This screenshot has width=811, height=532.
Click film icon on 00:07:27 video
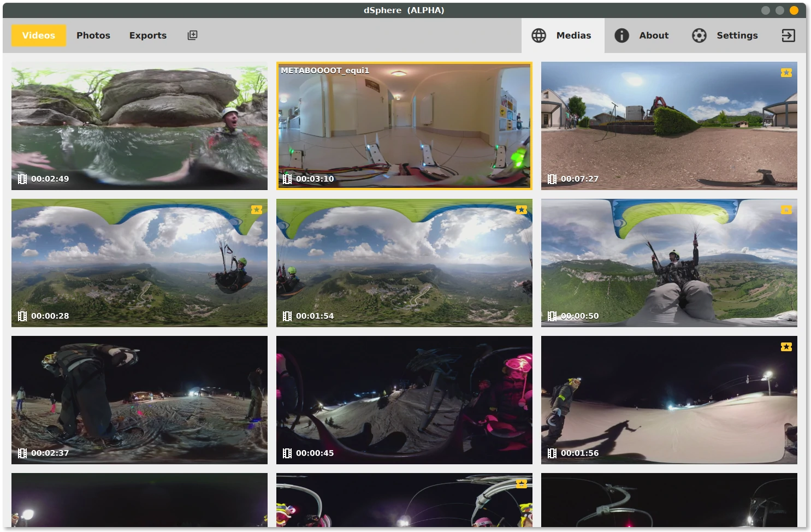point(552,179)
